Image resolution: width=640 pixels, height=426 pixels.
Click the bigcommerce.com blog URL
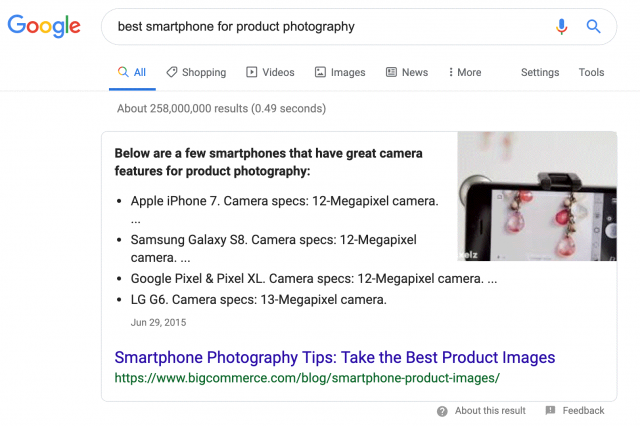point(307,378)
